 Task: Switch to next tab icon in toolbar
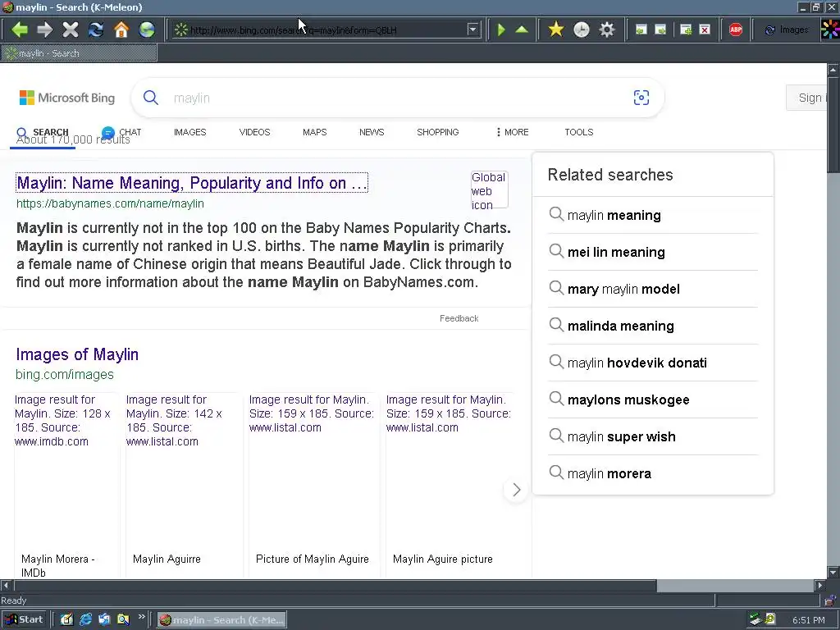tap(660, 30)
